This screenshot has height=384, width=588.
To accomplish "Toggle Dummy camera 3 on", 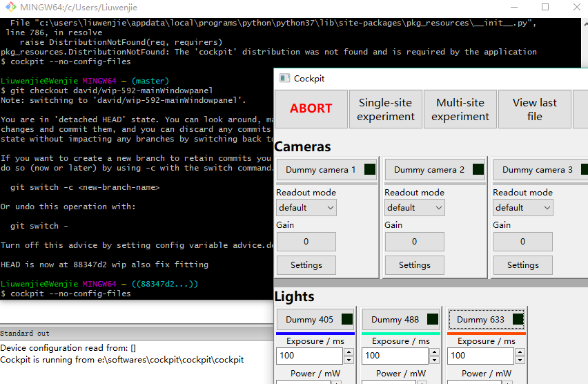I will (x=540, y=170).
